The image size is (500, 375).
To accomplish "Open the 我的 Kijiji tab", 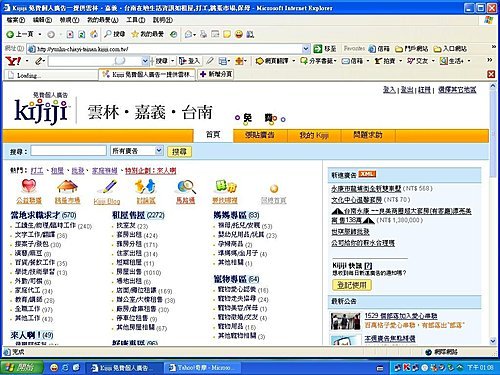I will click(314, 135).
